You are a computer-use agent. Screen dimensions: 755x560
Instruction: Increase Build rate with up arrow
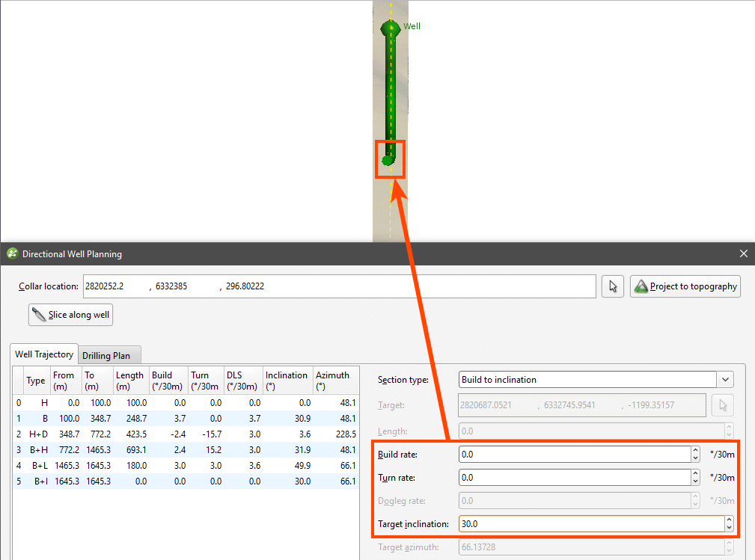point(695,451)
